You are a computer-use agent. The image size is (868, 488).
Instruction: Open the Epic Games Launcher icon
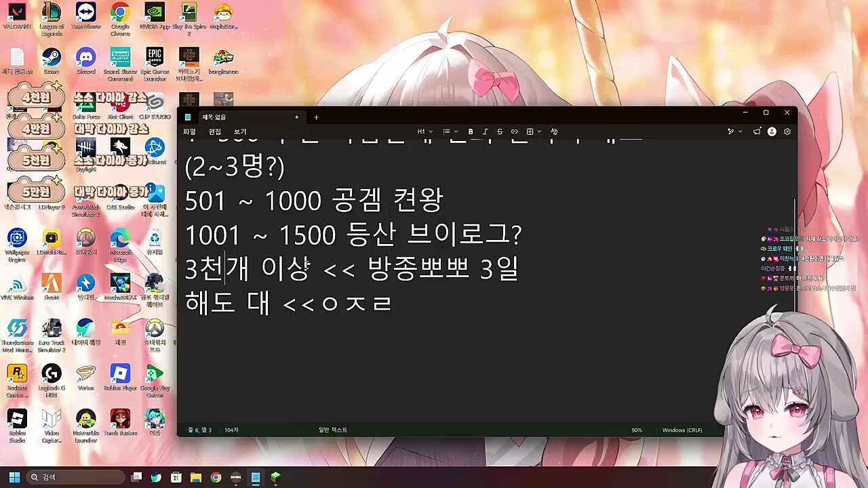(x=155, y=64)
